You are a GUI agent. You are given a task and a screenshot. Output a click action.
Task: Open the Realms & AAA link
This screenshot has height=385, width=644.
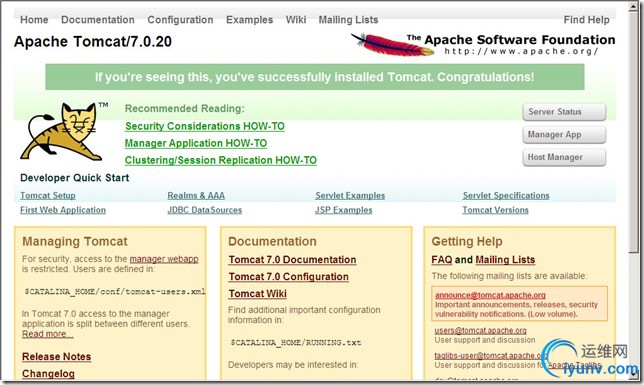click(x=196, y=196)
